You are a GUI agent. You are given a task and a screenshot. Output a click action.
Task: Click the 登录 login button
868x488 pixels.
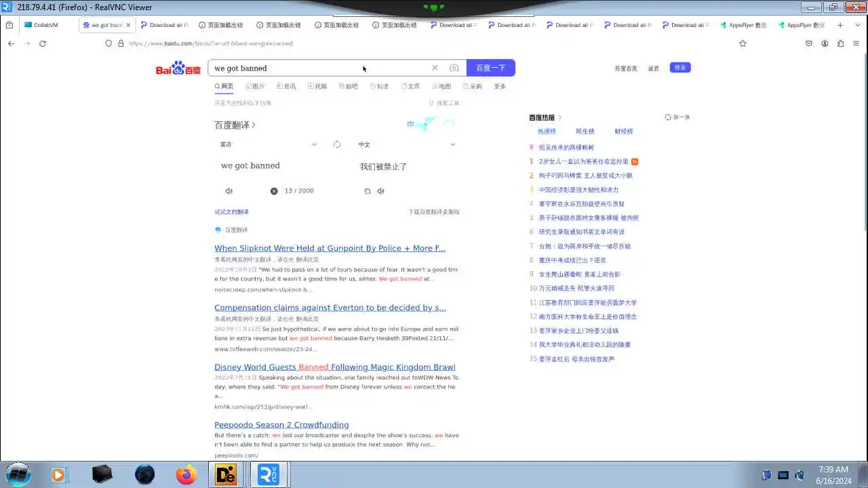680,68
